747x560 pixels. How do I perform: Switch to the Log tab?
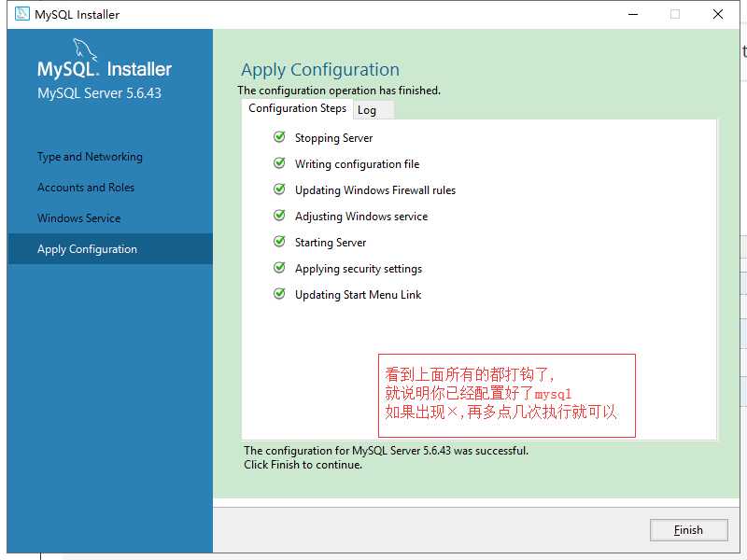pos(373,110)
